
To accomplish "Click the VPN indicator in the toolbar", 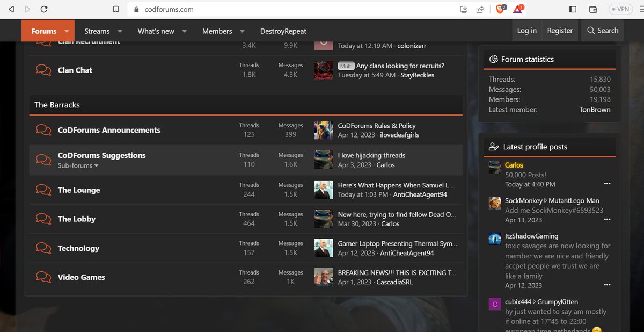I will pyautogui.click(x=620, y=9).
